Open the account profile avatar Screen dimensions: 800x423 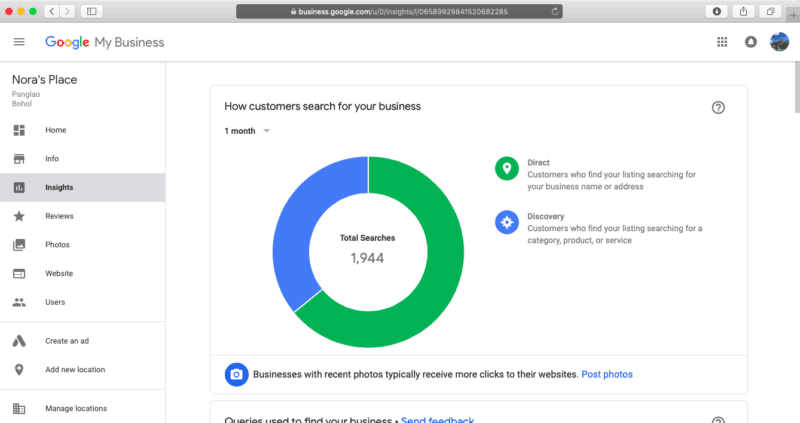pyautogui.click(x=779, y=42)
